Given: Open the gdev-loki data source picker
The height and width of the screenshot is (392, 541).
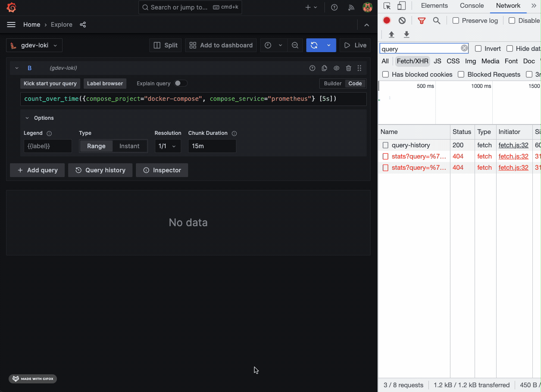Looking at the screenshot, I should pyautogui.click(x=34, y=45).
